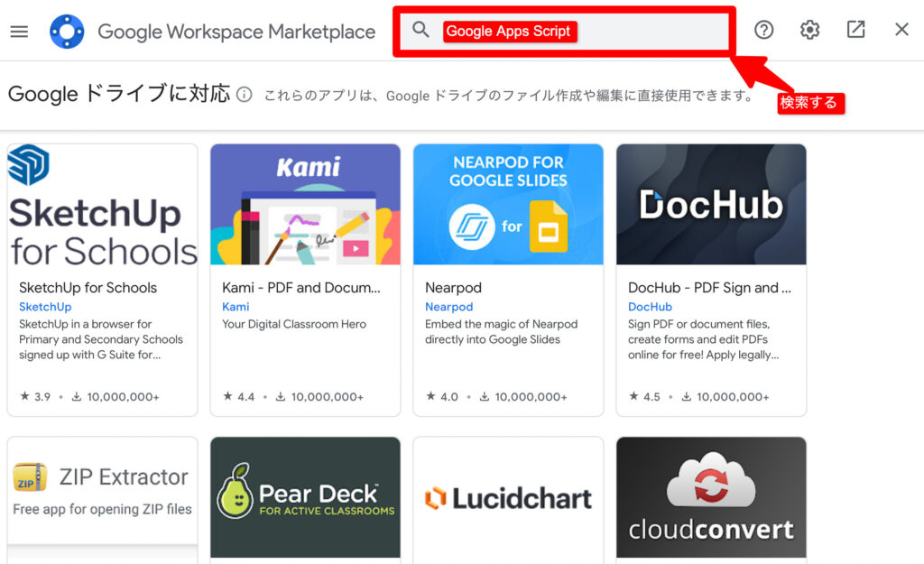
Task: Close the marketplace dialog
Action: click(901, 30)
